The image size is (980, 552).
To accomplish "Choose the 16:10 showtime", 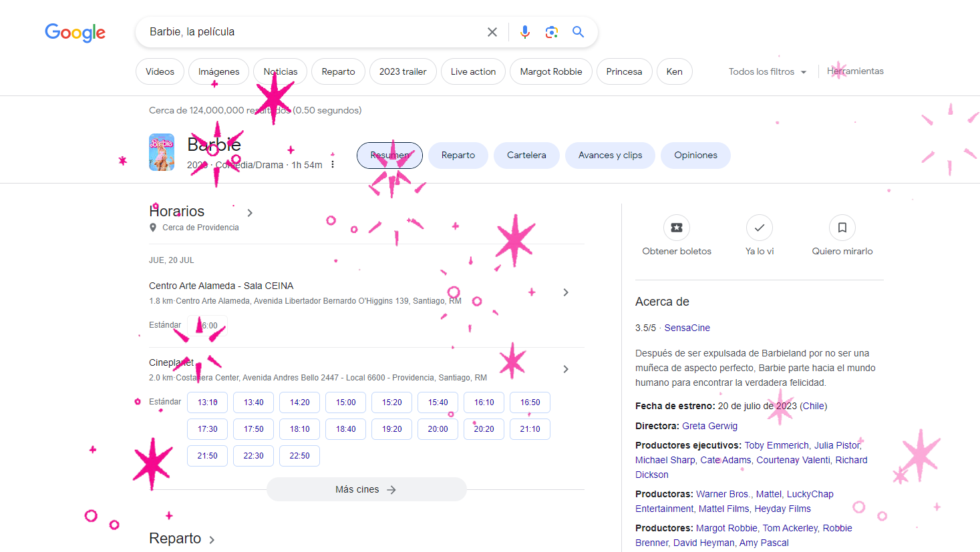I will (x=484, y=402).
